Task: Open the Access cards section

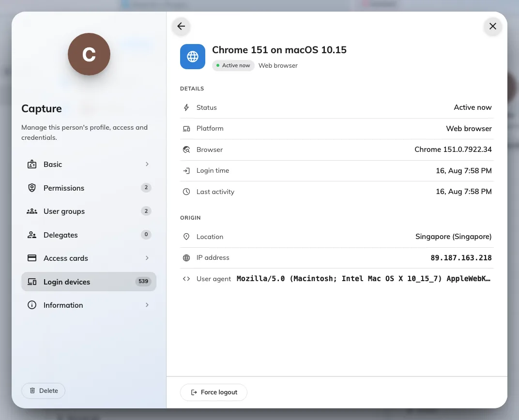Action: 89,258
